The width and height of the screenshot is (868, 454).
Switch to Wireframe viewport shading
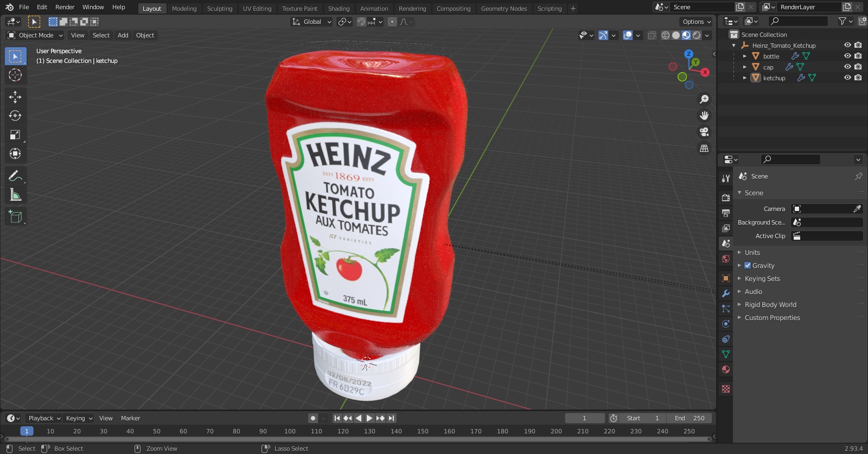(666, 35)
